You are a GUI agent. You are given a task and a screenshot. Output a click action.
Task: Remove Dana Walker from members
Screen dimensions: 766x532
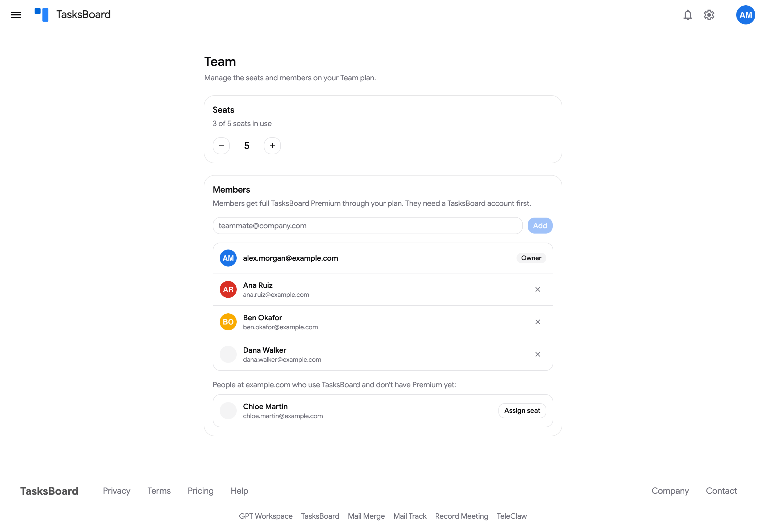(x=537, y=354)
